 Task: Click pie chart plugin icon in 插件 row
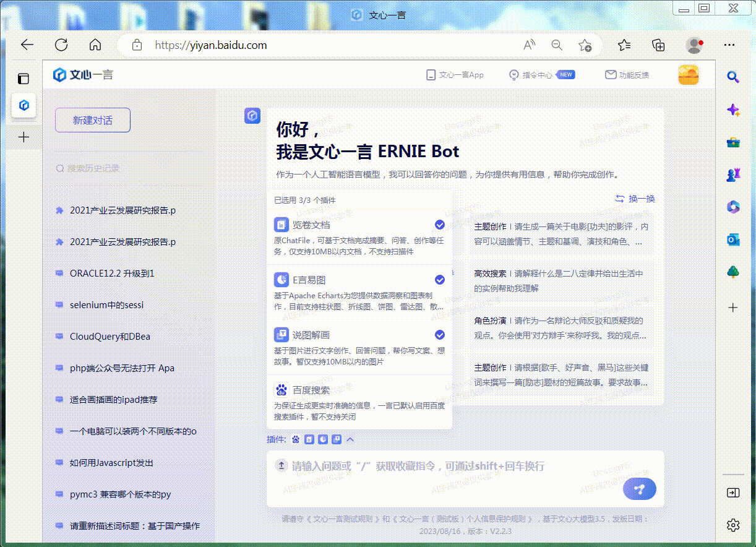(x=323, y=439)
